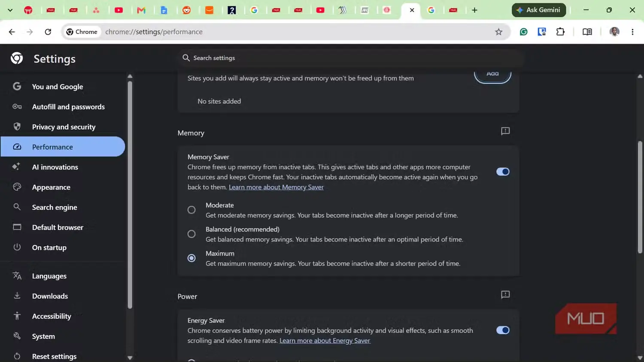This screenshot has height=362, width=644.
Task: Toggle the Energy Saver switch
Action: click(x=503, y=330)
